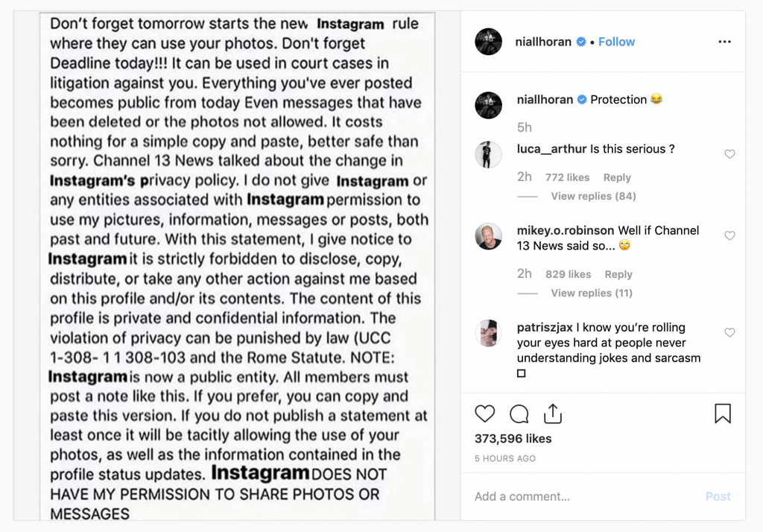Viewport: 763px width, 532px height.
Task: Open niallhoran's header profile picture
Action: coord(488,42)
